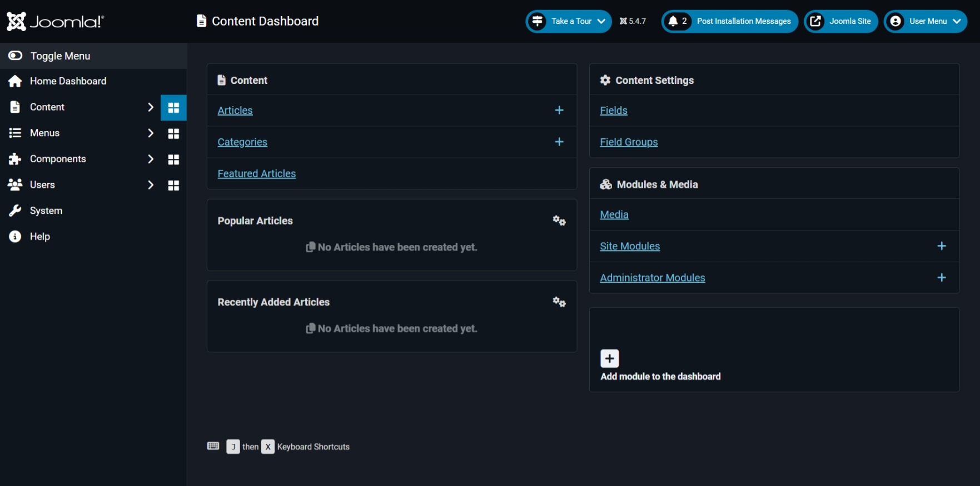Open the Components dashboard grid icon

tap(173, 159)
